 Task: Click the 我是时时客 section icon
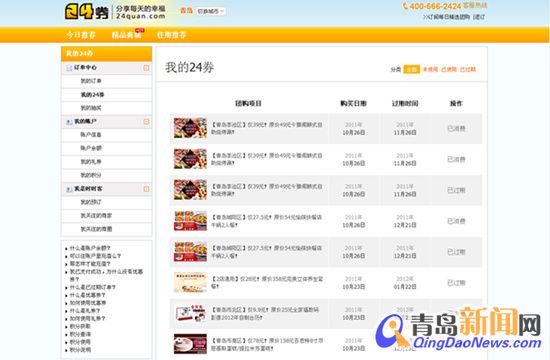[x=69, y=189]
